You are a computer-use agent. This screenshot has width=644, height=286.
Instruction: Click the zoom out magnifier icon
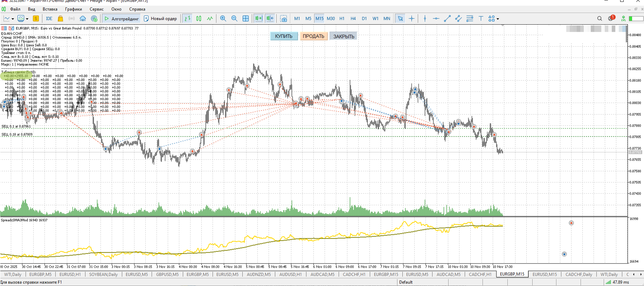point(234,19)
